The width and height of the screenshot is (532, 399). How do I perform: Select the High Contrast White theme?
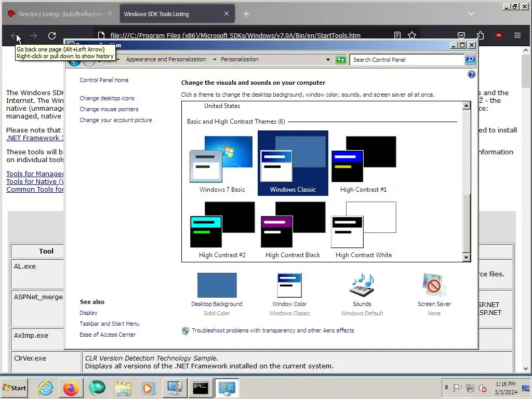pos(363,229)
